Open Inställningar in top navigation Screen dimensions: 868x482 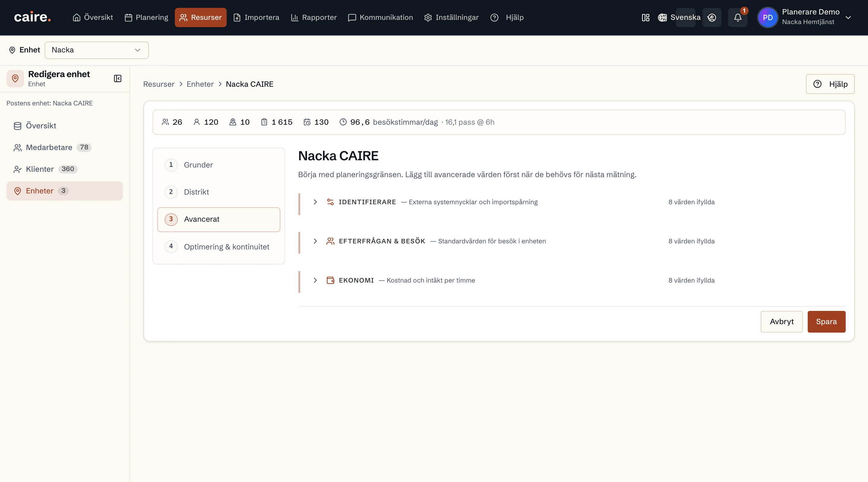point(451,17)
